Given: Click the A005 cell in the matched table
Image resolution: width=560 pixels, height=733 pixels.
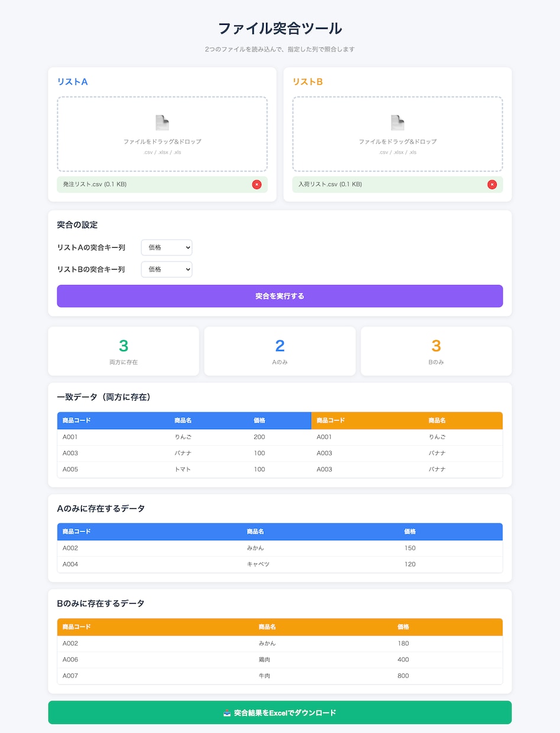Looking at the screenshot, I should tap(70, 469).
